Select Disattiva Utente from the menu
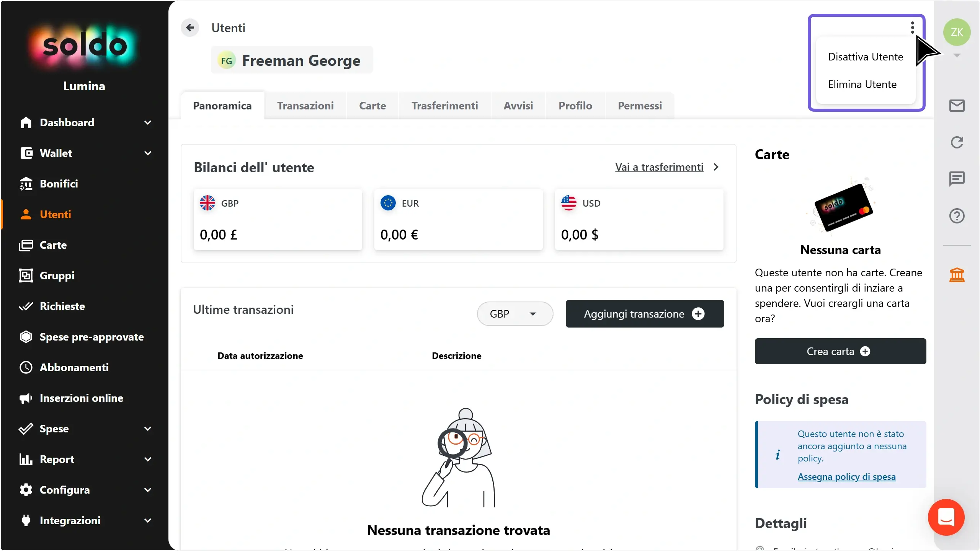Viewport: 980px width, 551px height. pyautogui.click(x=866, y=57)
